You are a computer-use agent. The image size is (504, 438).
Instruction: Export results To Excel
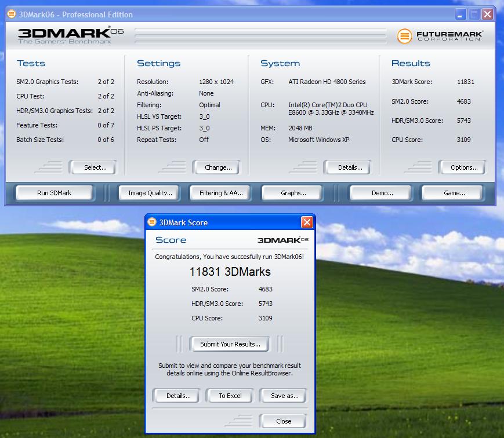tap(230, 396)
